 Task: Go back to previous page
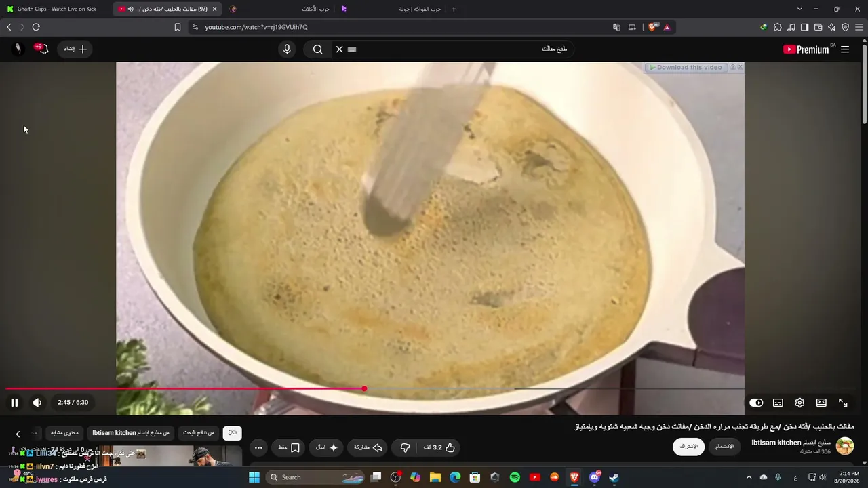click(9, 27)
